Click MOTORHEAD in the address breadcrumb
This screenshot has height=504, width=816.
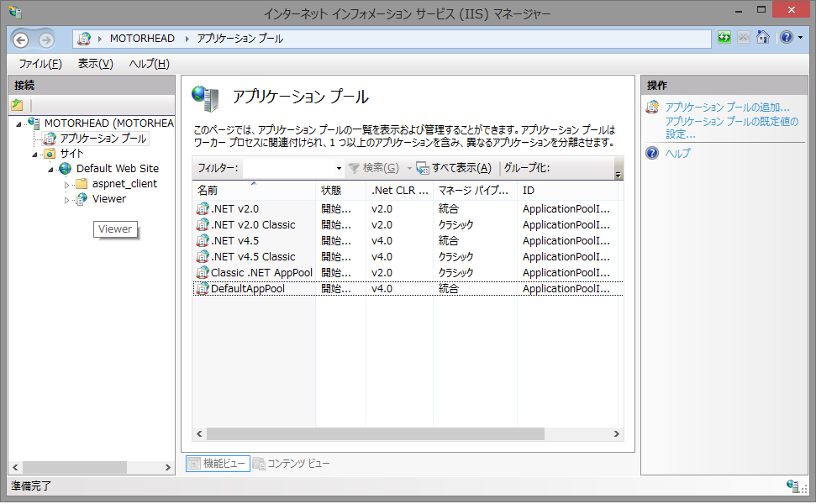coord(142,39)
